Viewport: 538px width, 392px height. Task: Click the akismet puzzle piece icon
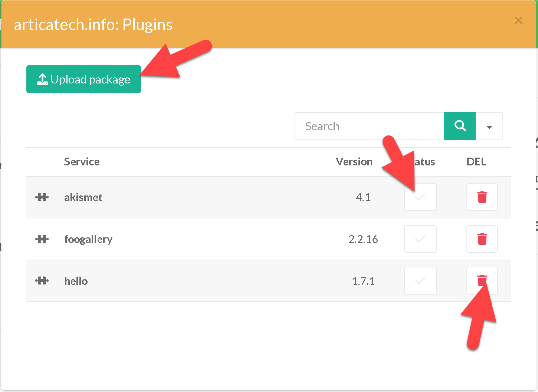[x=42, y=197]
